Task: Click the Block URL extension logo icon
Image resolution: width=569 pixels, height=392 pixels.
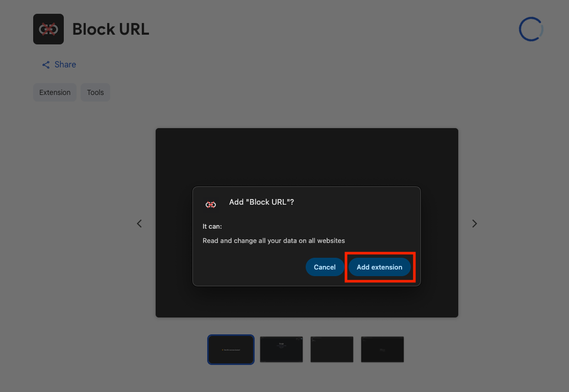Action: [48, 29]
